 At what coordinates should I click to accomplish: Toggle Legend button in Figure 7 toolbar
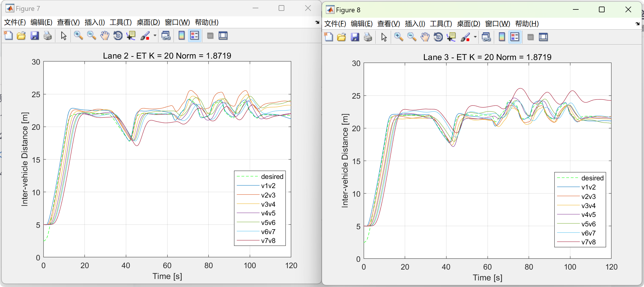[195, 36]
